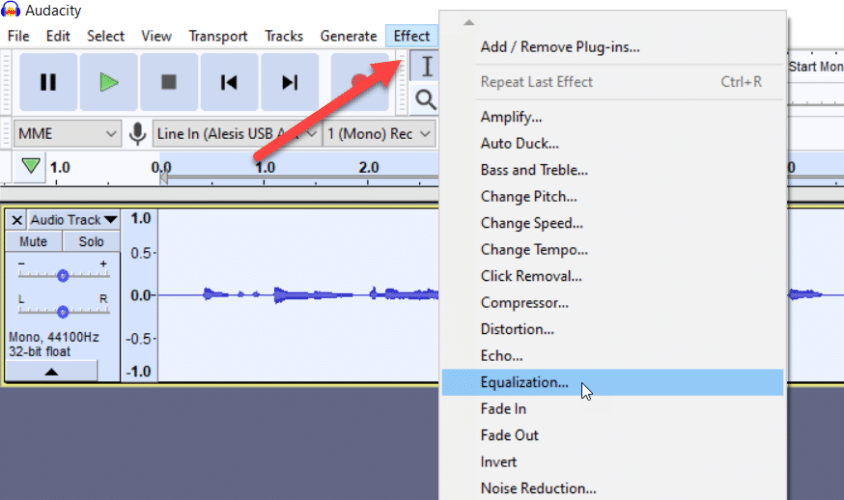Open the View menu
This screenshot has width=844, height=500.
[x=156, y=36]
